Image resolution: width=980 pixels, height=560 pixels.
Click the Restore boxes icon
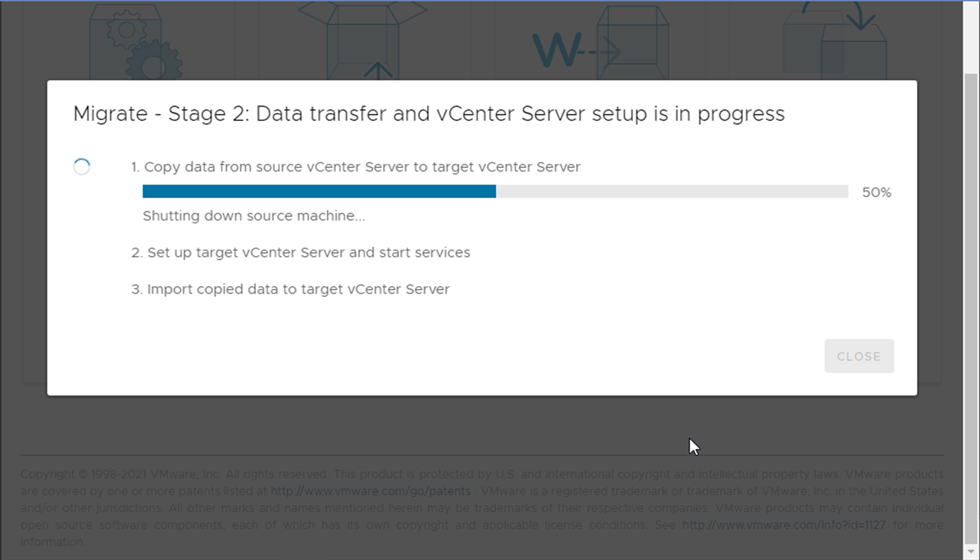click(x=835, y=41)
